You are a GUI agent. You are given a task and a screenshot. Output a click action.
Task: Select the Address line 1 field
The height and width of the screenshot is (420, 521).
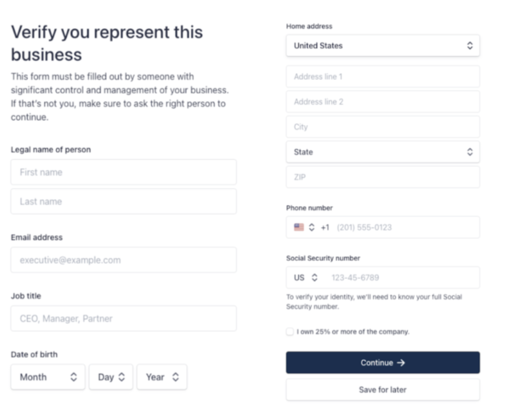(x=383, y=77)
